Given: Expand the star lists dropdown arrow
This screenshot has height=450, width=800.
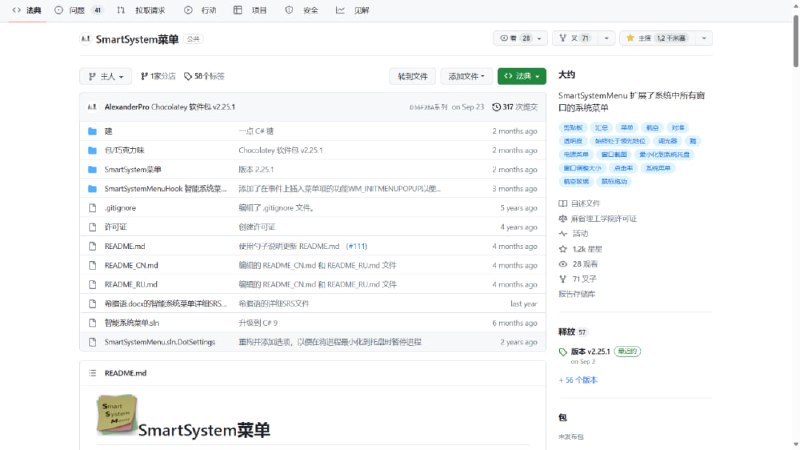Looking at the screenshot, I should (704, 38).
